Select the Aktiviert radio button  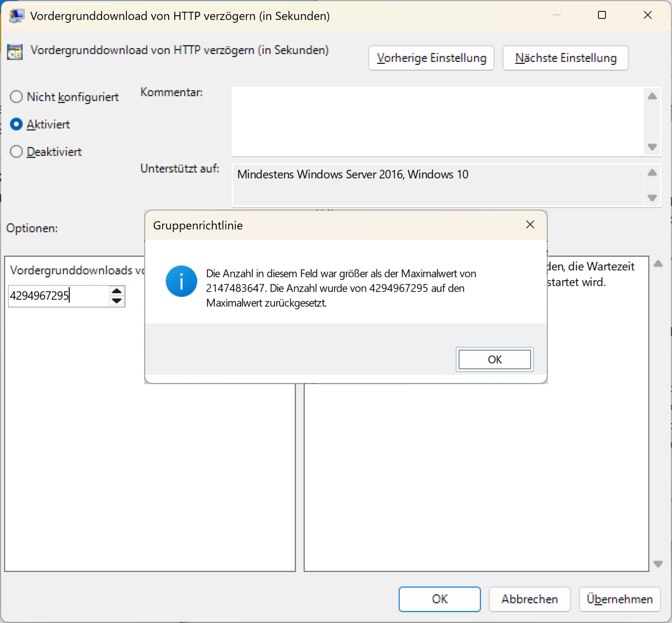tap(16, 124)
